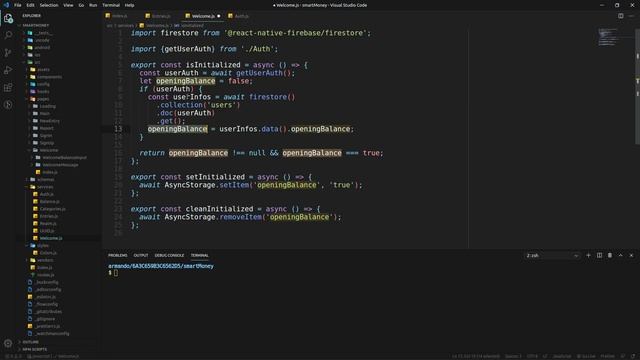Viewport: 640px width, 360px height.
Task: Open Balance.js in services folder
Action: coord(49,202)
